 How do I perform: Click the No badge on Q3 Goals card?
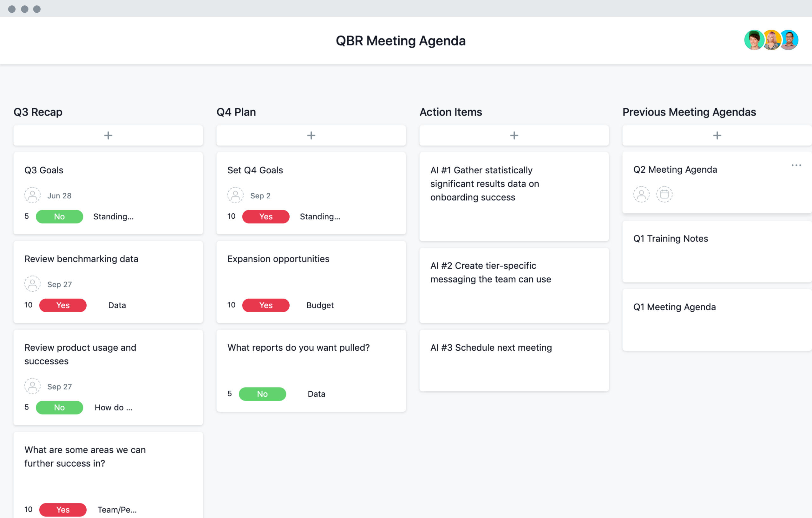(59, 216)
